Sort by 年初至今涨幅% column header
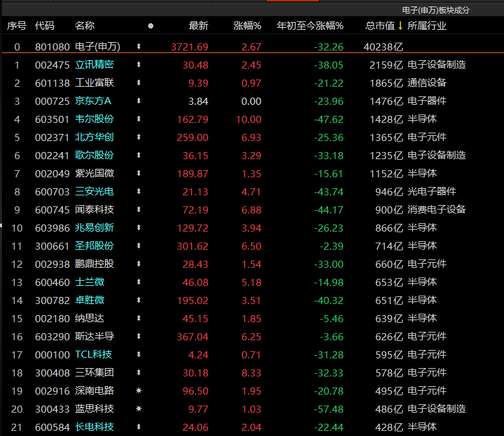Image resolution: width=504 pixels, height=436 pixels. pyautogui.click(x=310, y=26)
